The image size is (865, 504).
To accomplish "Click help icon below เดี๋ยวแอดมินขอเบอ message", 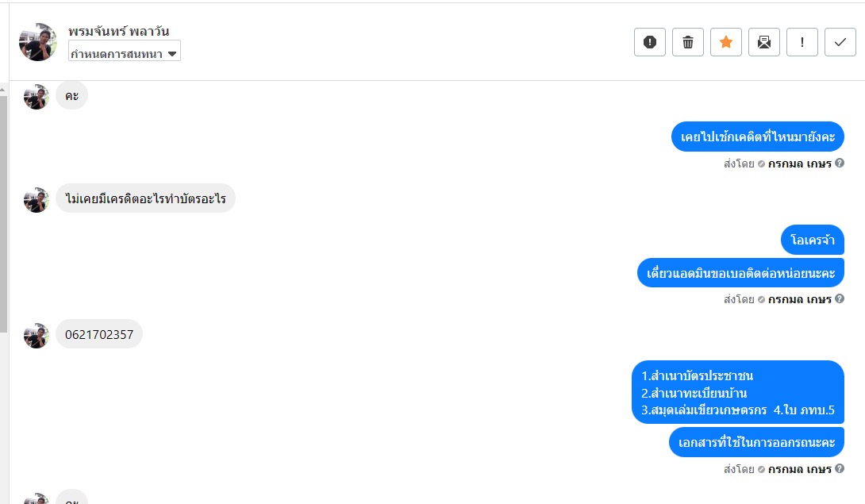I will [x=839, y=299].
